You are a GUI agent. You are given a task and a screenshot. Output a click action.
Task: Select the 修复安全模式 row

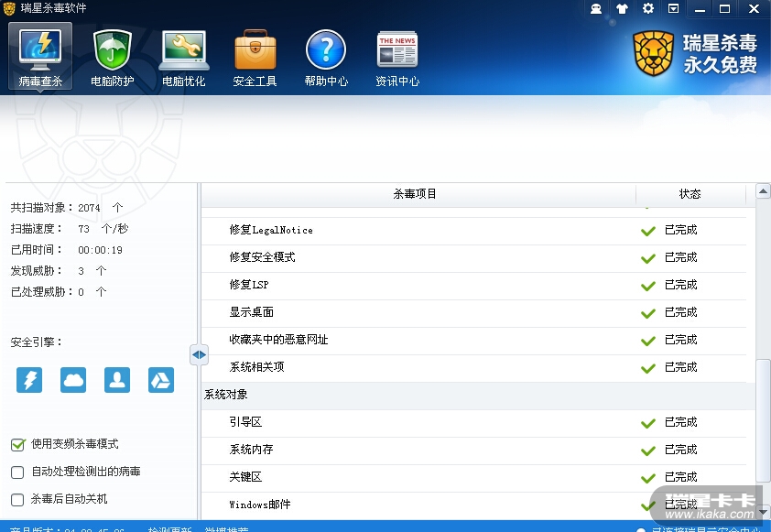click(x=474, y=257)
